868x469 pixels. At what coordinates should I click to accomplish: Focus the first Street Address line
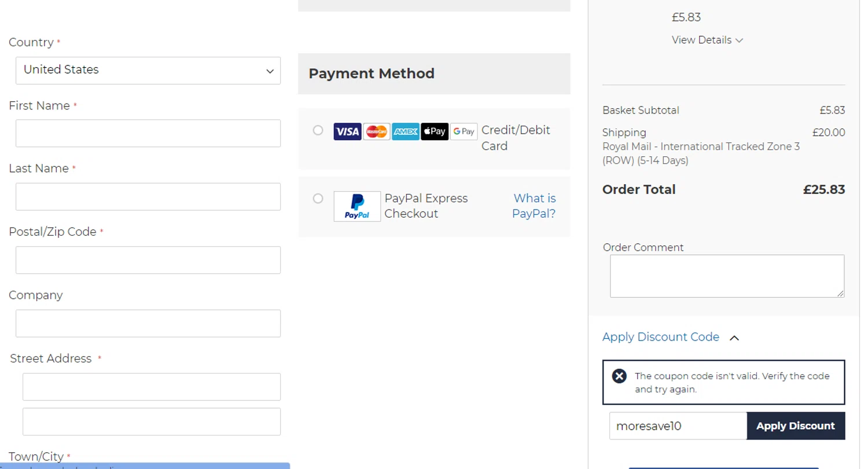tap(152, 387)
